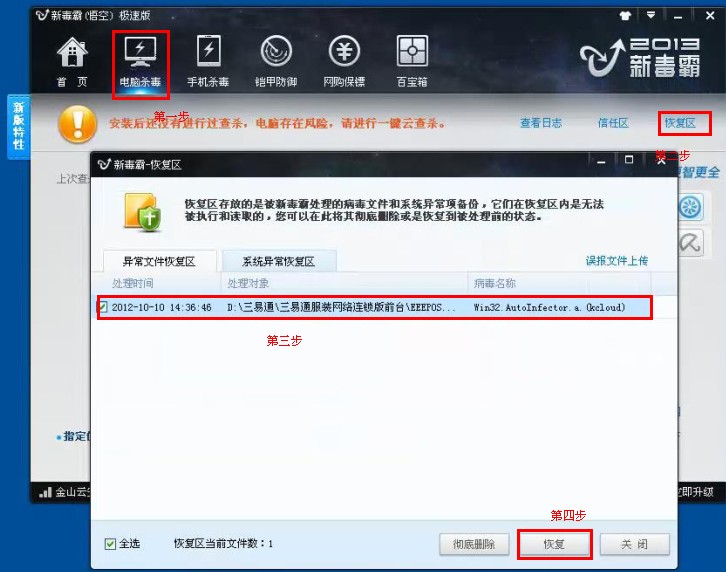Open the 信任区 link
726x572 pixels.
pyautogui.click(x=613, y=123)
